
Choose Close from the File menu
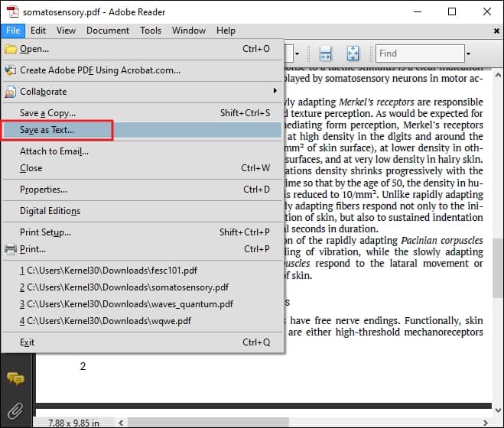pyautogui.click(x=142, y=168)
